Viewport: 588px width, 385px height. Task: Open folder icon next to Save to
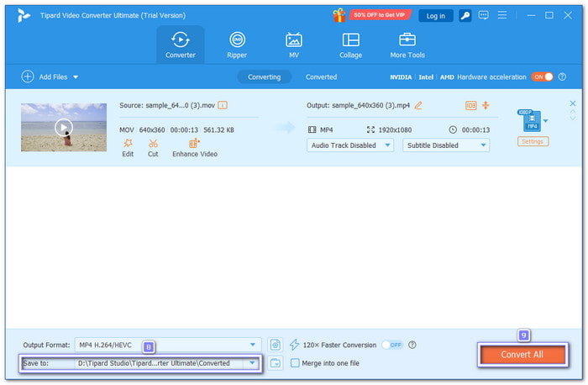276,363
